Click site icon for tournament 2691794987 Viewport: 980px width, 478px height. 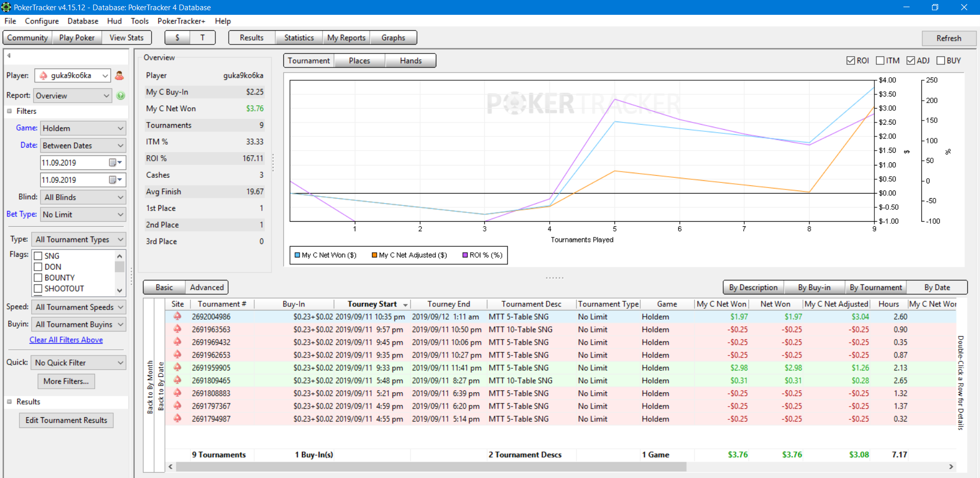pos(178,419)
